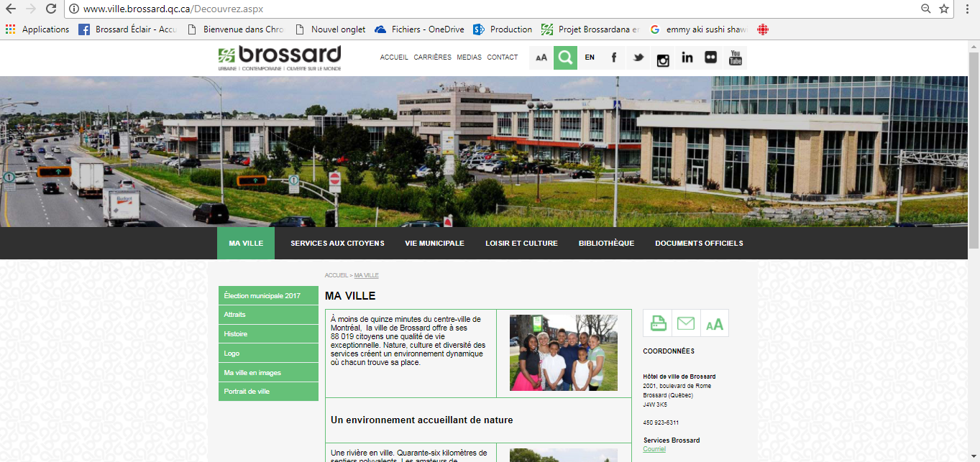Open the LinkedIn icon
The width and height of the screenshot is (980, 462).
pos(687,57)
